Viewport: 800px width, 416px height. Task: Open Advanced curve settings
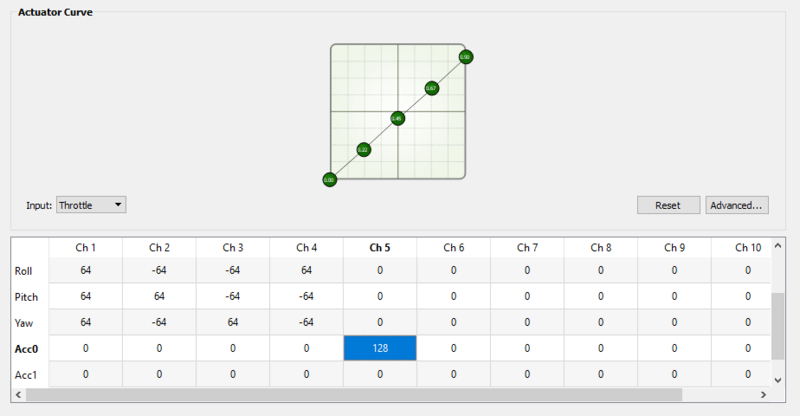pos(737,205)
